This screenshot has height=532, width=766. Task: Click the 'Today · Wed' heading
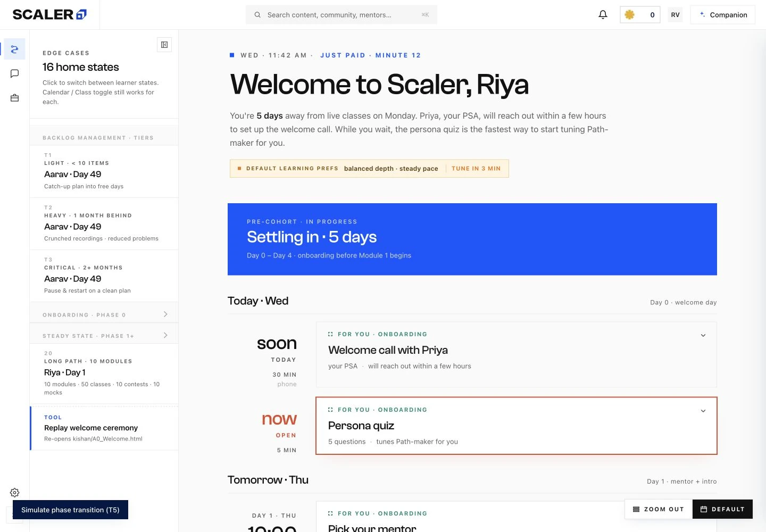click(x=258, y=301)
